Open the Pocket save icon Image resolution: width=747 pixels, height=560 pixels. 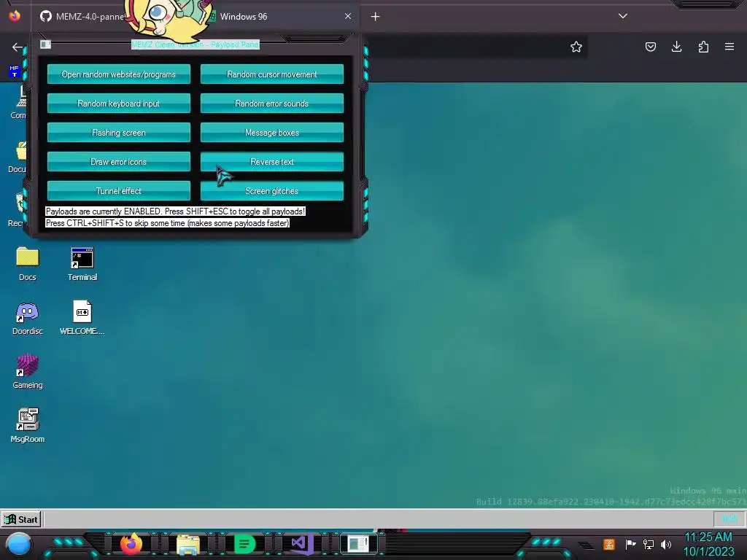click(x=650, y=47)
